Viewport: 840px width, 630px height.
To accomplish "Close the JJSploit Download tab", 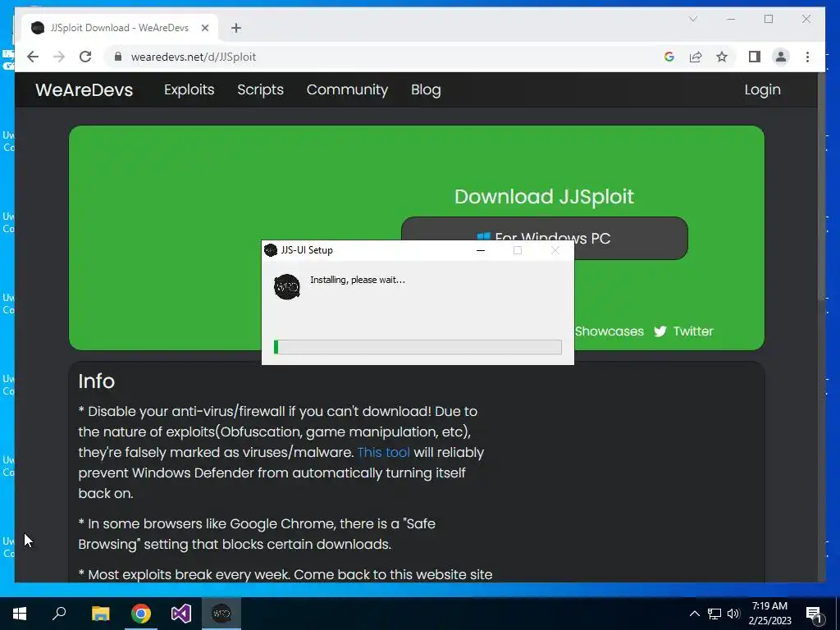I will pyautogui.click(x=204, y=28).
